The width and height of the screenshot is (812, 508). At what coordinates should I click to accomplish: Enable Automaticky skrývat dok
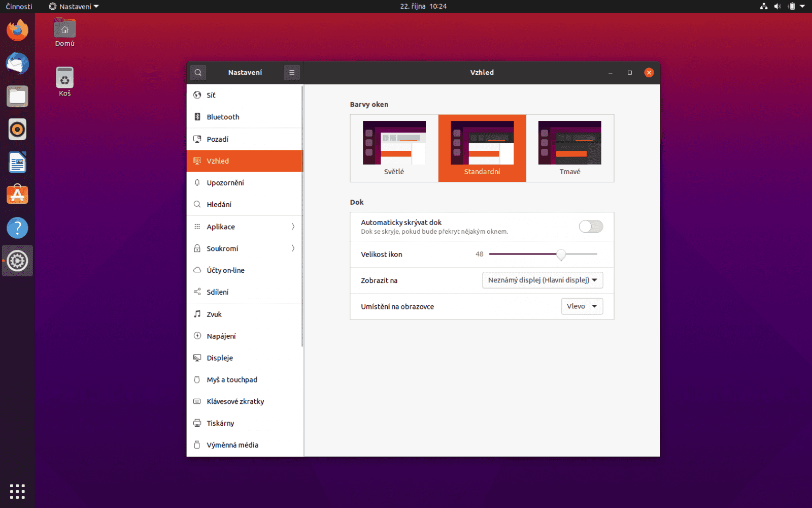coord(591,227)
